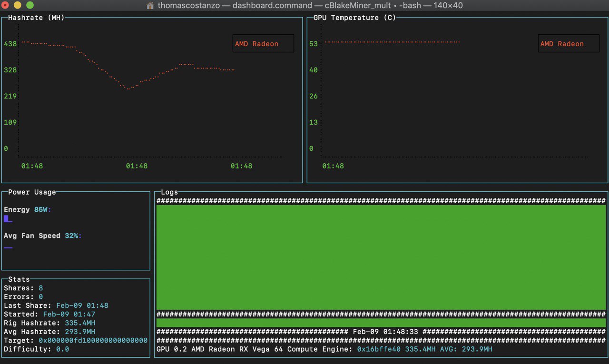This screenshot has width=609, height=364.
Task: Click the home folder icon in title bar
Action: pos(150,6)
